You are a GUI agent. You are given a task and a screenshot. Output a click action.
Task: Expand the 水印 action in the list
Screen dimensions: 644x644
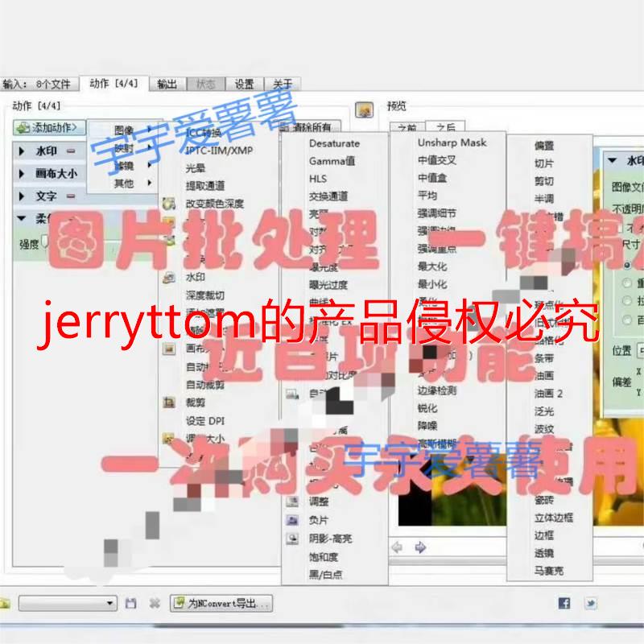(x=22, y=151)
